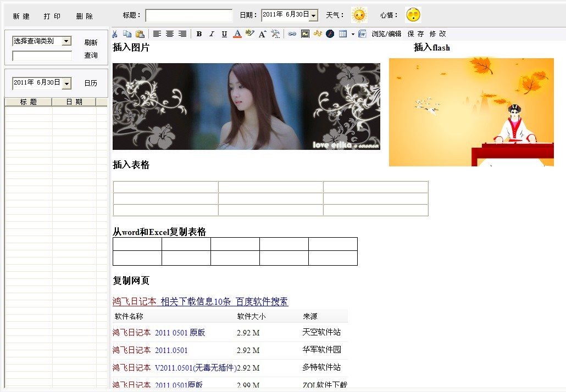Click the 华军软件园 source text
Viewport: 566px width, 392px height.
click(321, 349)
